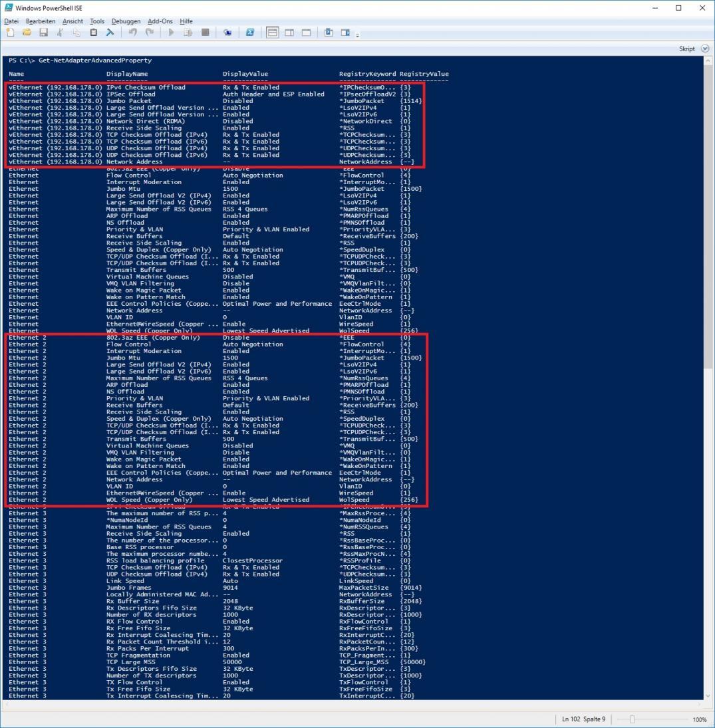Copy with the toolbar copy icon
Viewport: 715px width, 728px height.
tap(76, 33)
